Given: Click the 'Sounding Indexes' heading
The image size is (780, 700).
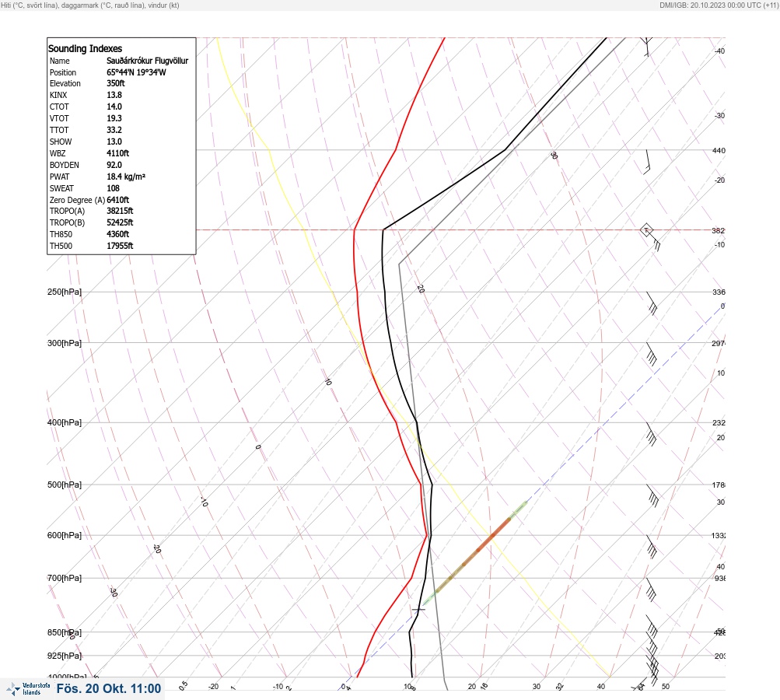Looking at the screenshot, I should point(85,49).
